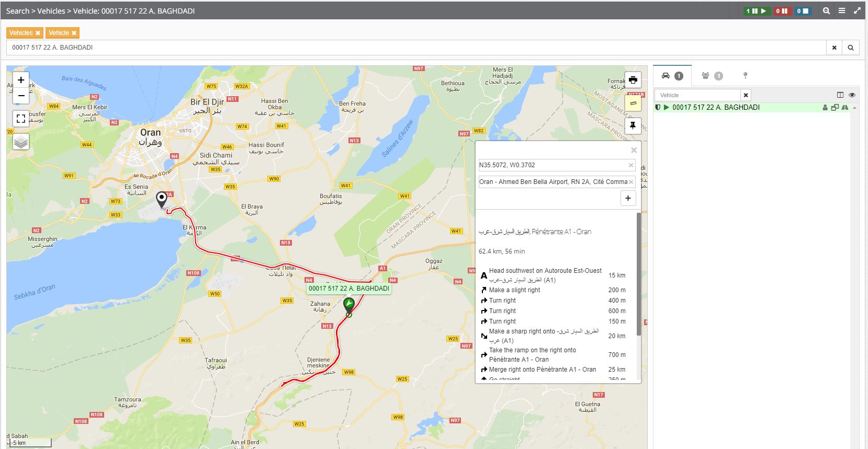Open the column chooser in vehicle list
This screenshot has height=449, width=868.
click(x=840, y=95)
